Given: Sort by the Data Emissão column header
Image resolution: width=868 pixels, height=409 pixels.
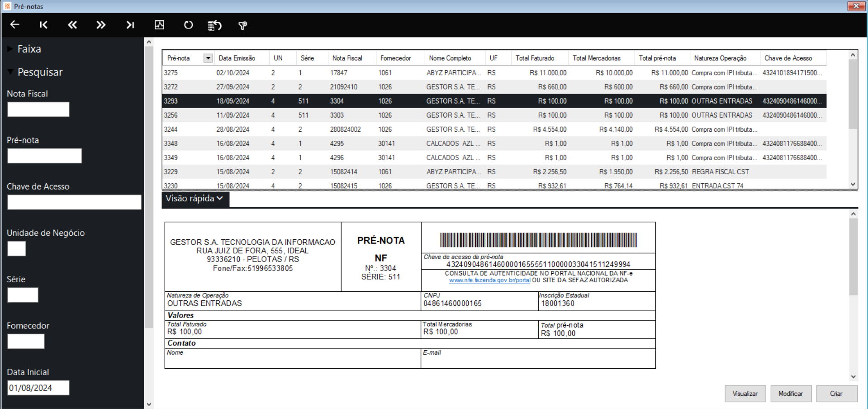Looking at the screenshot, I should coord(241,58).
